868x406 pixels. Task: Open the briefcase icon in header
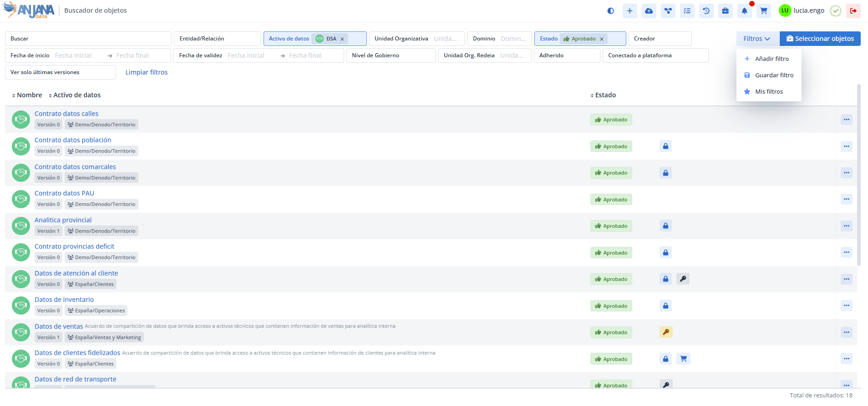pos(725,11)
